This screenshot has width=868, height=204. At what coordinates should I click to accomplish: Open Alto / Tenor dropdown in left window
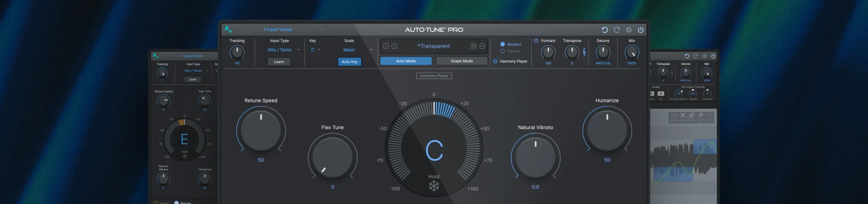[196, 71]
